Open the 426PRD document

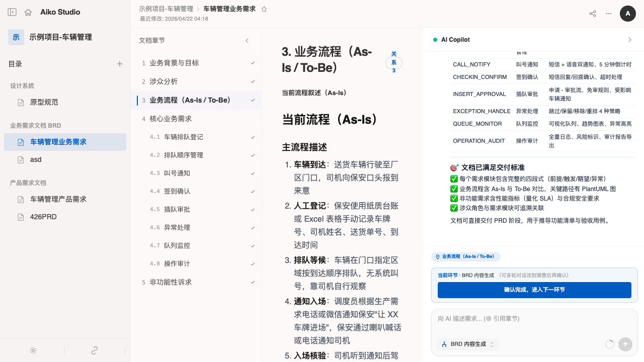pos(65,217)
